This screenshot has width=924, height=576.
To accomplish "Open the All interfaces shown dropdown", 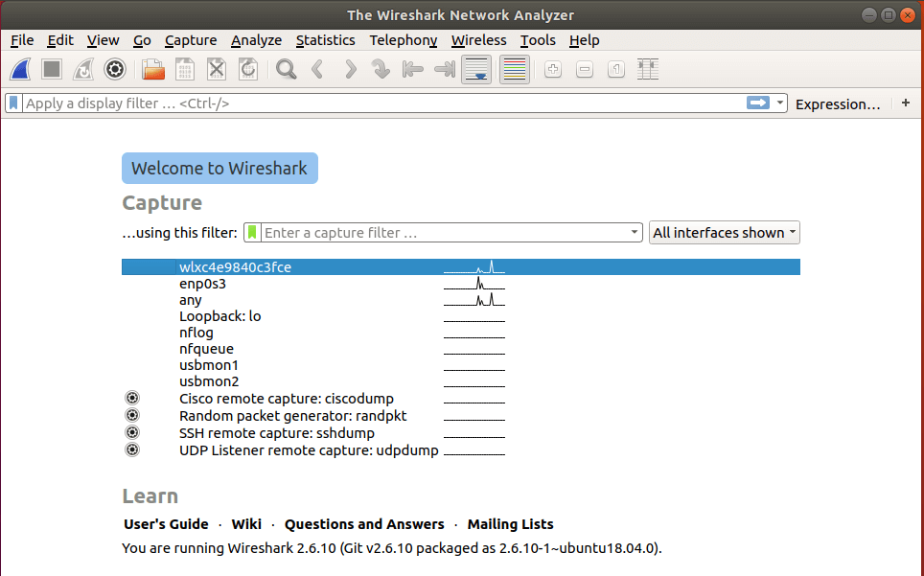I will [725, 233].
